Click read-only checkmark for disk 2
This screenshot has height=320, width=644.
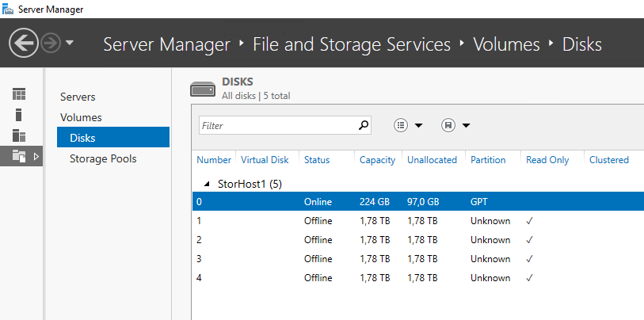pos(529,240)
